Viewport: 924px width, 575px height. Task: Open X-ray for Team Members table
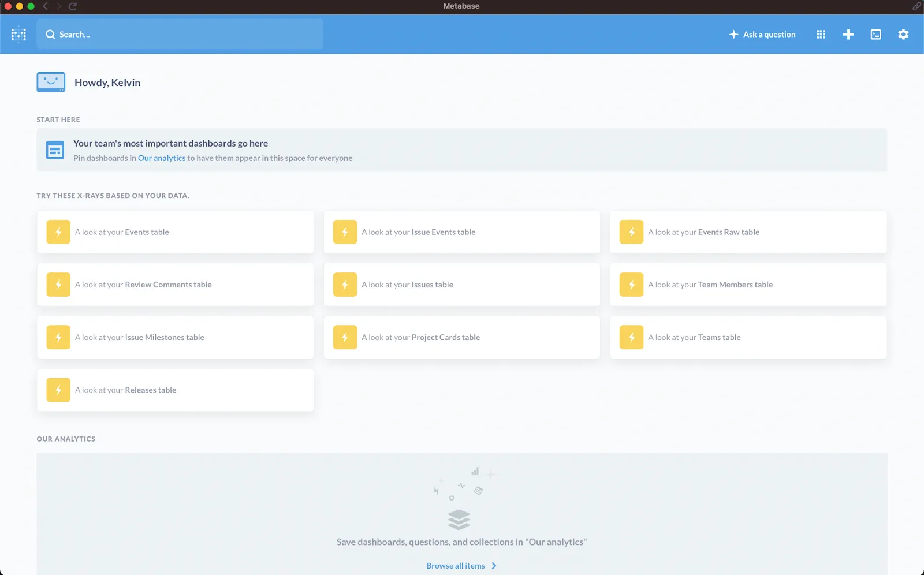pyautogui.click(x=748, y=285)
